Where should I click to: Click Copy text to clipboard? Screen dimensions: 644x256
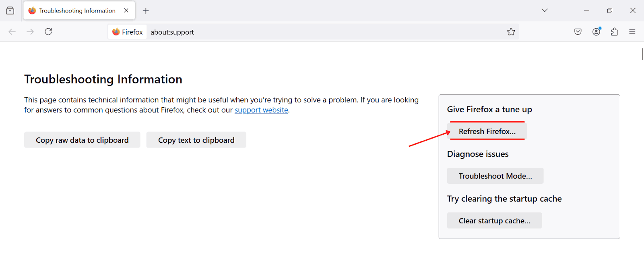coord(196,140)
